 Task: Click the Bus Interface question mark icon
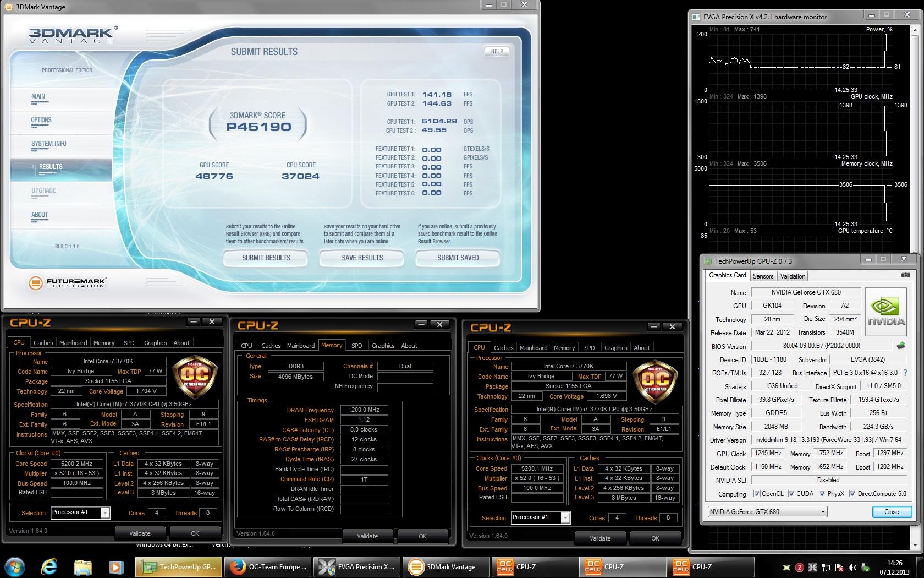click(905, 373)
